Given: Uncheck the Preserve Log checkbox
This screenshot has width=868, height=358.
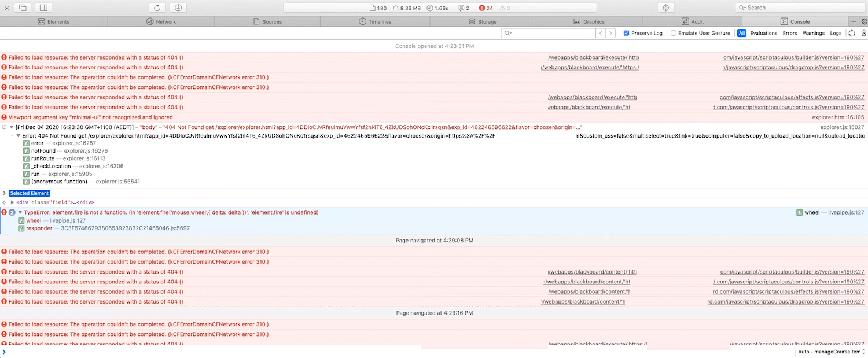Looking at the screenshot, I should tap(627, 33).
